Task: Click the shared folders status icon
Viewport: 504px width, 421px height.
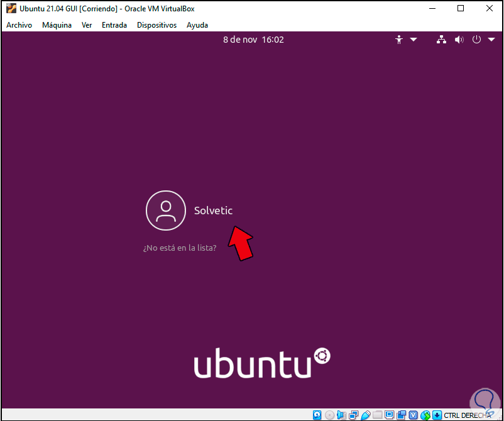Action: [x=378, y=415]
